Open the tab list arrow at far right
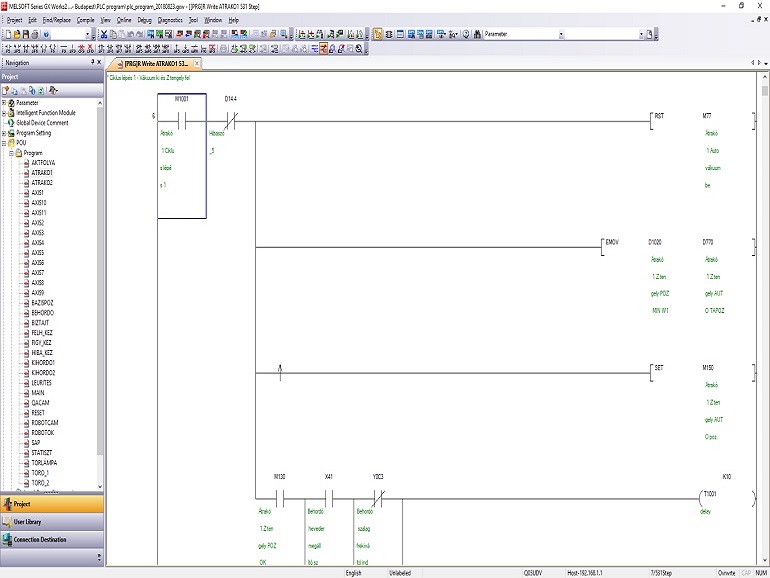This screenshot has width=770, height=578. point(766,63)
